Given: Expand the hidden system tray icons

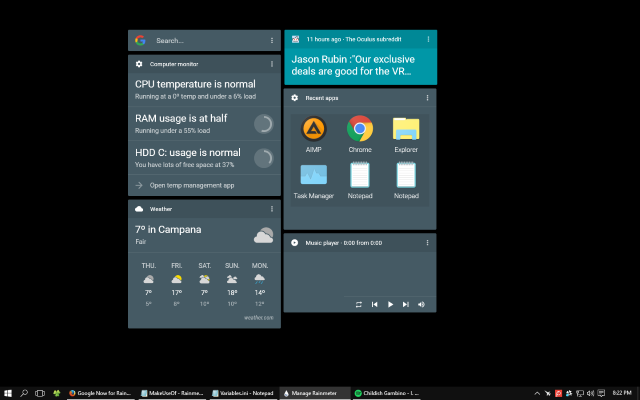Looking at the screenshot, I should click(x=537, y=393).
